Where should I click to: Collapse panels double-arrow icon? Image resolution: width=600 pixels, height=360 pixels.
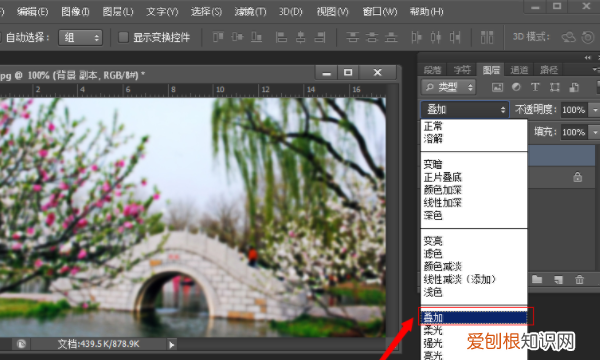point(587,58)
